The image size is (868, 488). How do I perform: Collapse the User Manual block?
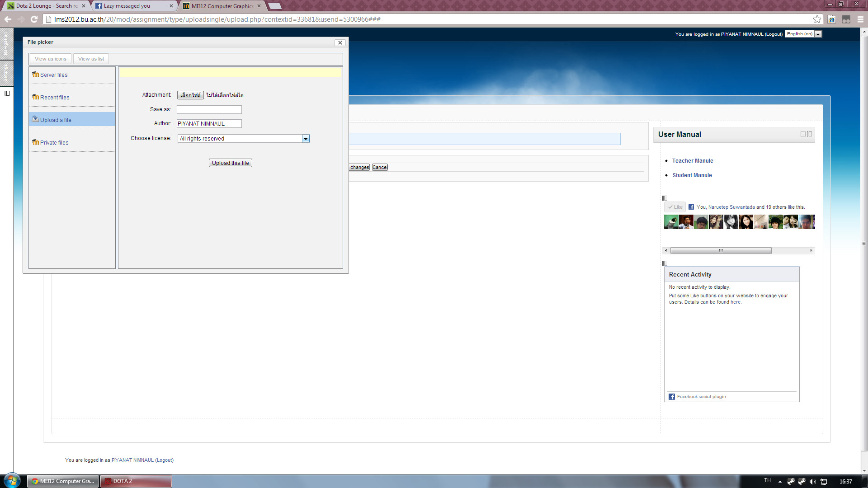(803, 134)
